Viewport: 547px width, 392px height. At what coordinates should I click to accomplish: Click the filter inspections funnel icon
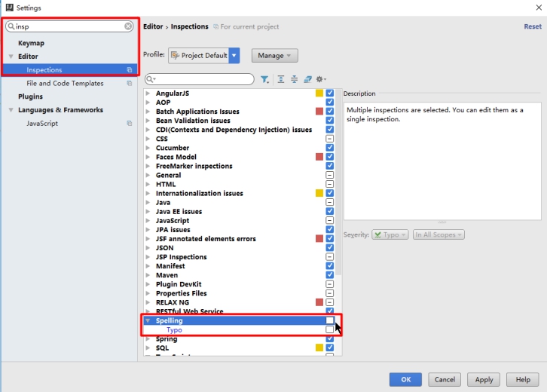tap(264, 79)
